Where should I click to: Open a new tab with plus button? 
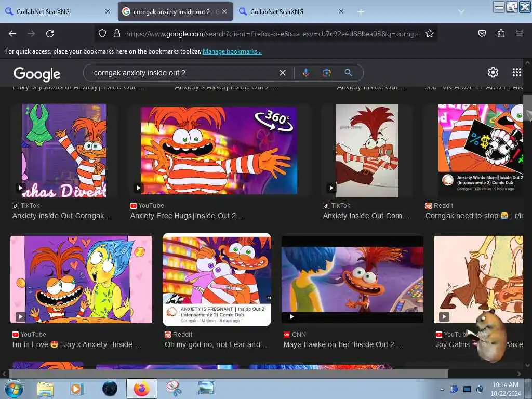point(361,12)
